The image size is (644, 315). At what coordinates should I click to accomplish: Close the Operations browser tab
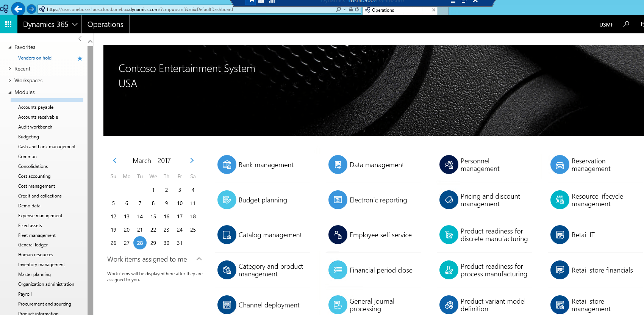point(434,10)
